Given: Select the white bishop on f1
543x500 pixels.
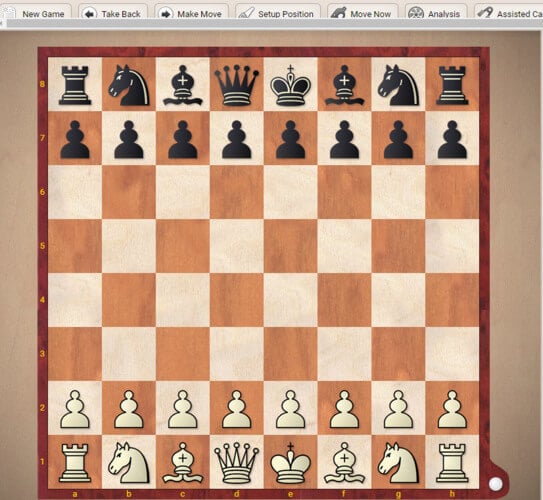Looking at the screenshot, I should click(x=344, y=463).
